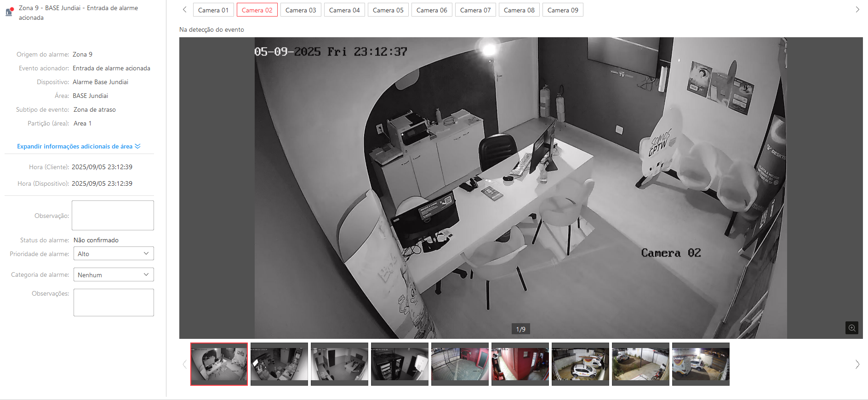Open the Camera 03 tab
This screenshot has width=868, height=400.
coord(301,10)
